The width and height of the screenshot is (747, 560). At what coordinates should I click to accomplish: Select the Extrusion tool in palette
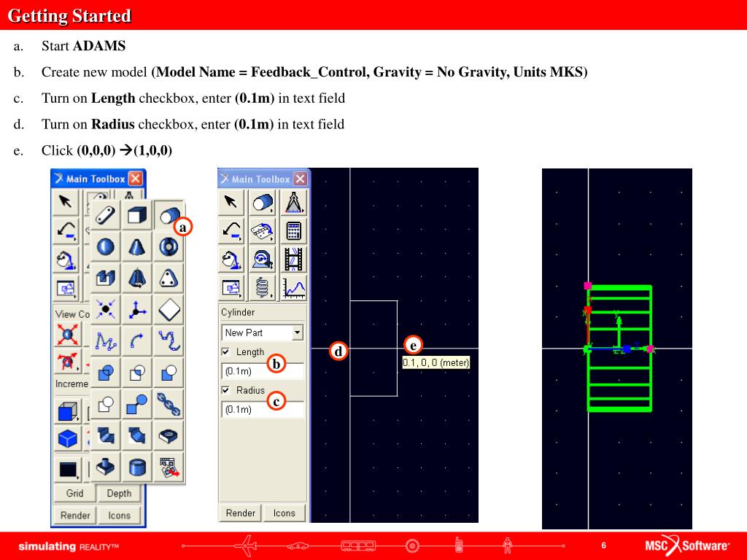[x=105, y=279]
